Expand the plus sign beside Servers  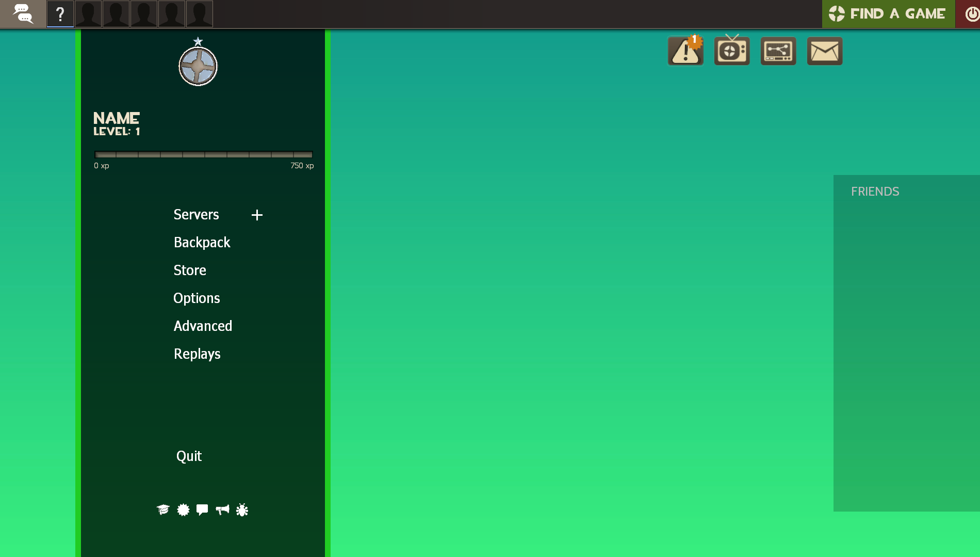click(257, 215)
